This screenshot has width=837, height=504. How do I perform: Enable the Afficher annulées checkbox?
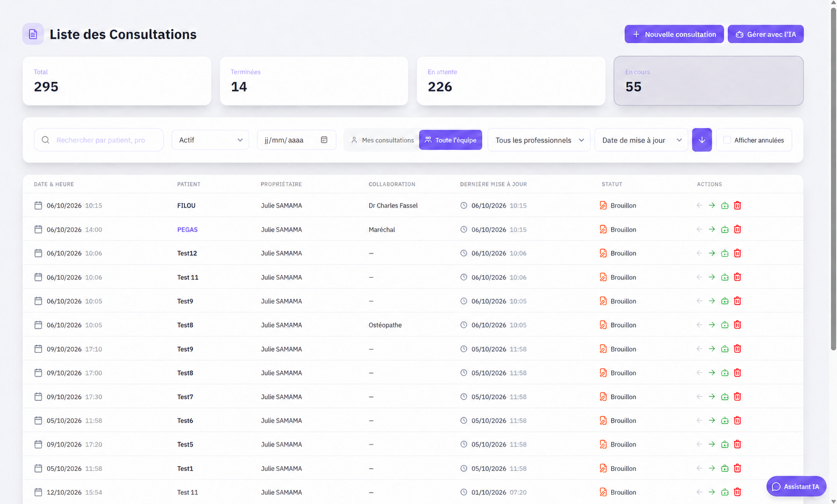click(x=727, y=140)
